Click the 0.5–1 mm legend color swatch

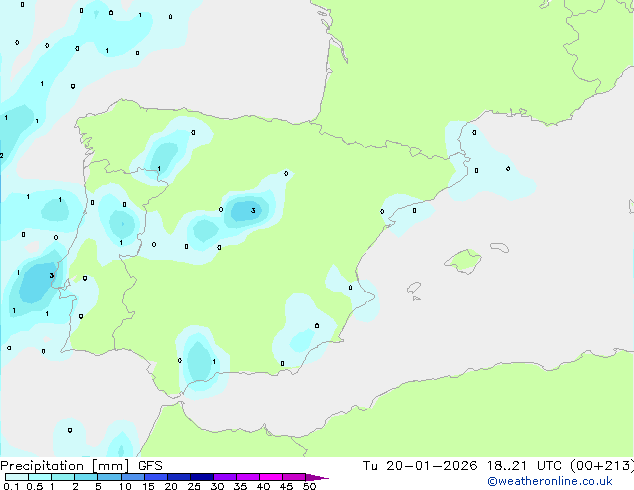40,477
